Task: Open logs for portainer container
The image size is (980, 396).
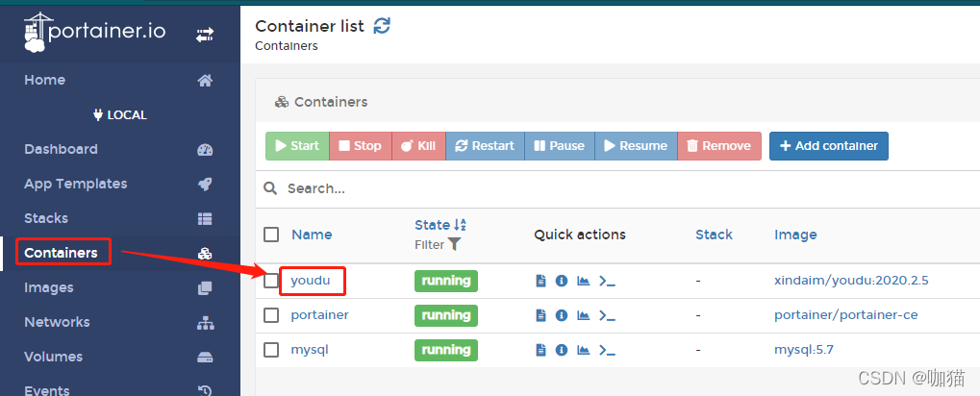Action: pyautogui.click(x=541, y=315)
